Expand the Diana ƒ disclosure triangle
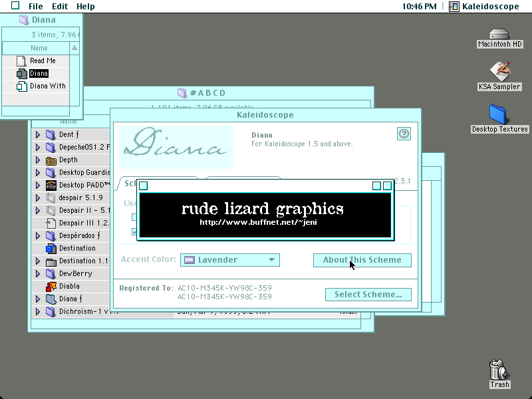This screenshot has width=532, height=399. pos(38,299)
